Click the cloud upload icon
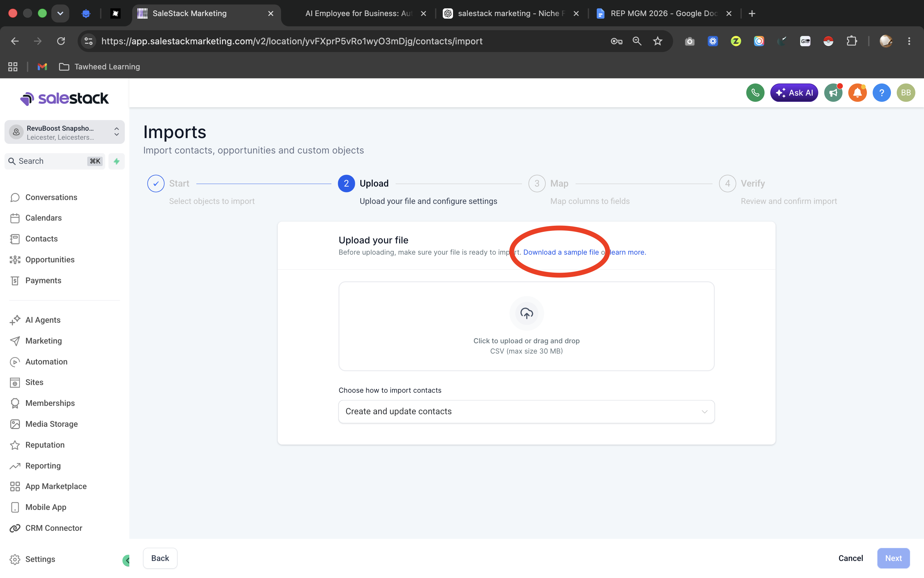 (526, 313)
